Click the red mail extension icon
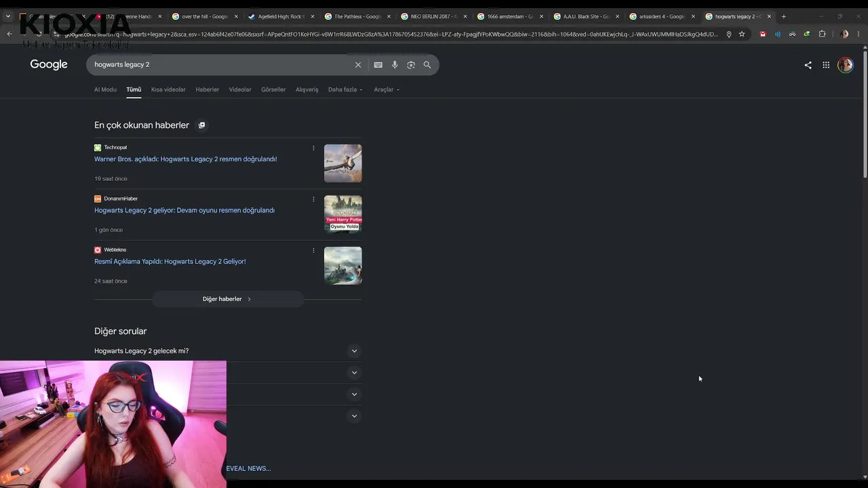 click(x=763, y=34)
